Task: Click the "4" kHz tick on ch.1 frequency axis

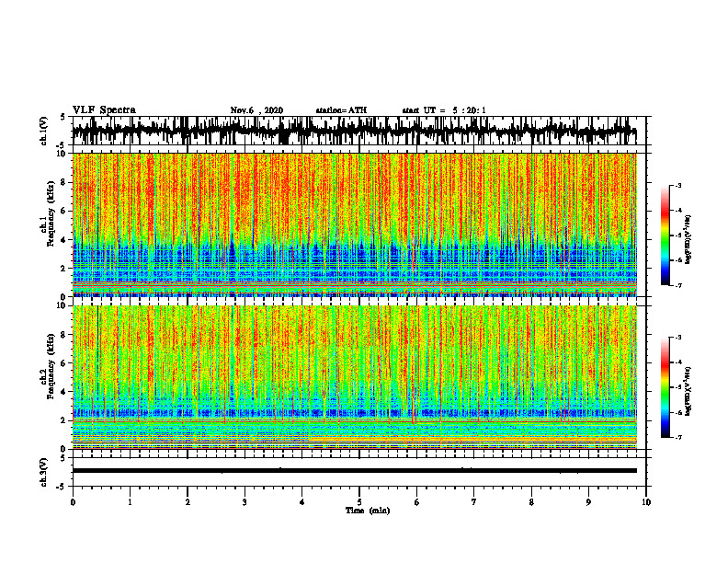Action: [64, 240]
